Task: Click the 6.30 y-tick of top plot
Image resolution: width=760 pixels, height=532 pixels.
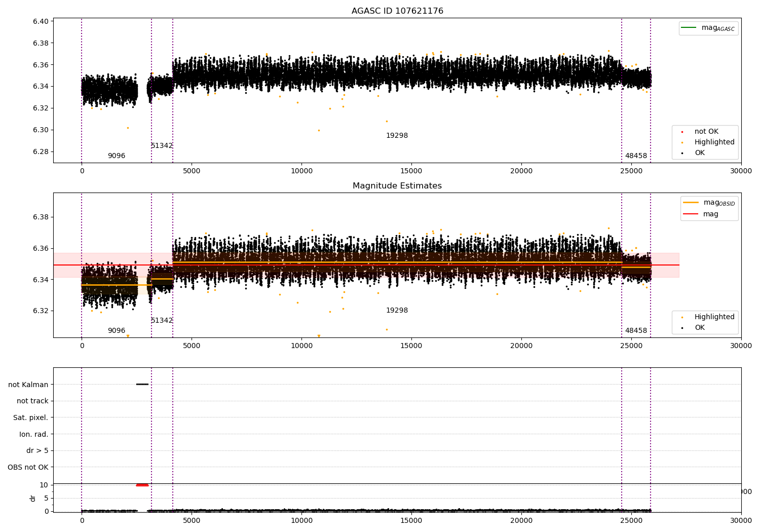Action: (41, 130)
